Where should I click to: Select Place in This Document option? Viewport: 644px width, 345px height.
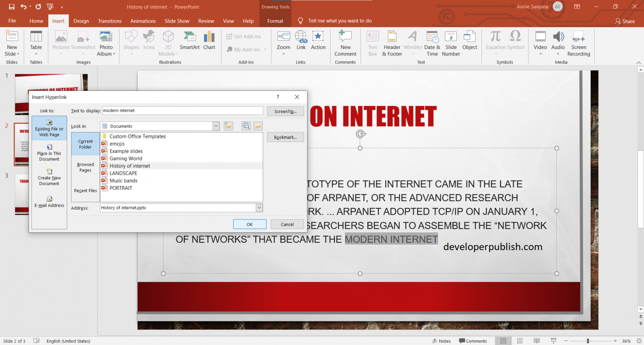pyautogui.click(x=49, y=152)
